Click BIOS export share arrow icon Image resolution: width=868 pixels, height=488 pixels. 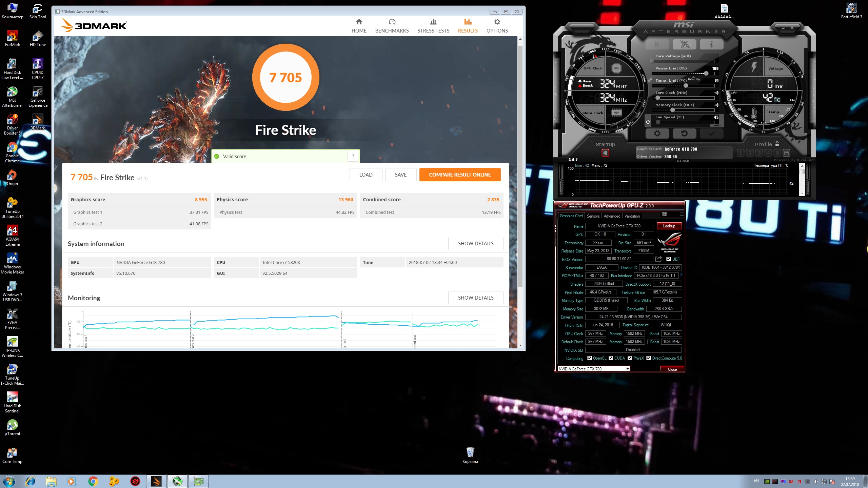[658, 259]
